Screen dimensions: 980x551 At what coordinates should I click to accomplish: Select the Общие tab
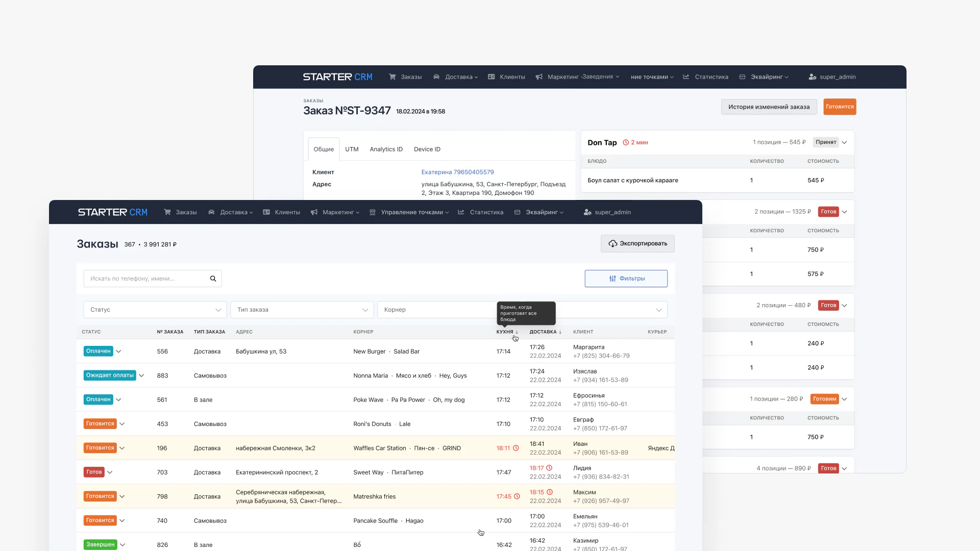324,149
